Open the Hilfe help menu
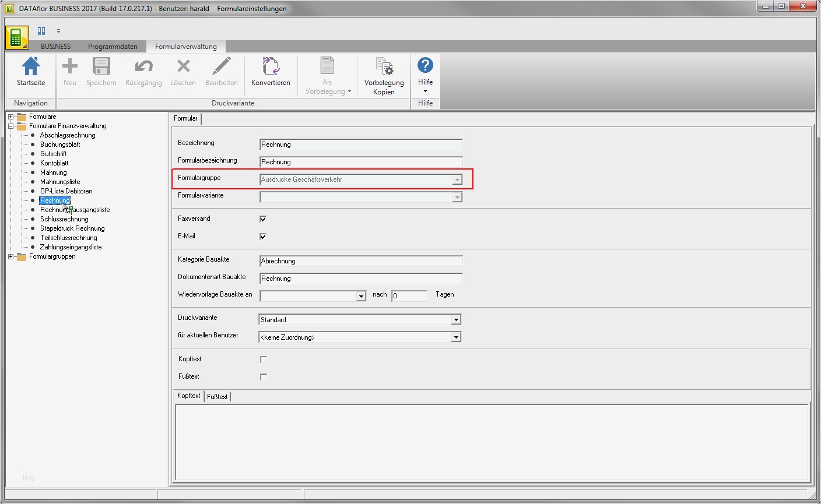The width and height of the screenshot is (821, 504). tap(426, 75)
